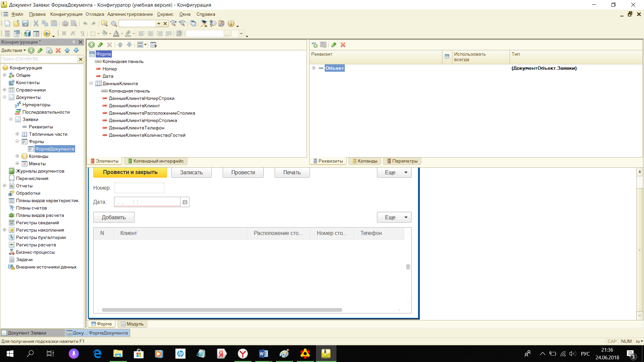Open the Конфигурация menu

point(66,14)
